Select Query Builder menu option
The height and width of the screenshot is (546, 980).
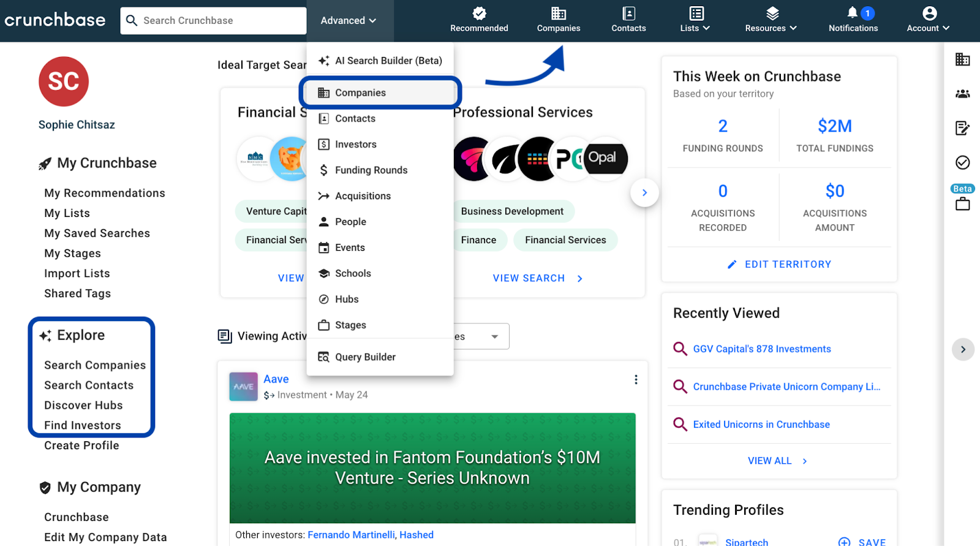(365, 357)
